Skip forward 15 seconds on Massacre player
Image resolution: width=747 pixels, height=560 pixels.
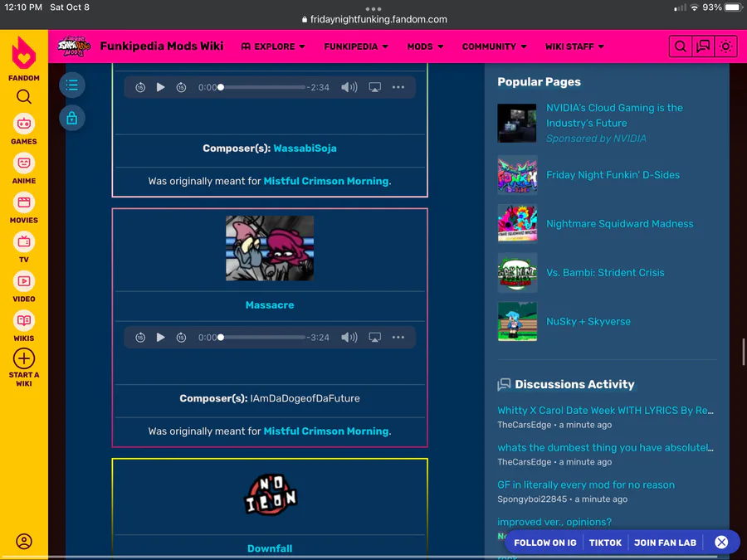click(x=181, y=337)
